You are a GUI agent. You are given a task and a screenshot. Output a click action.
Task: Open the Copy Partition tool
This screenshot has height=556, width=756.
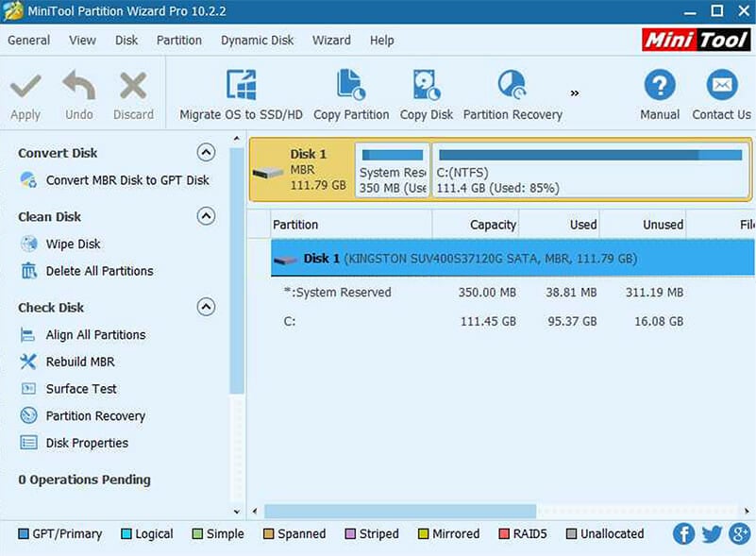click(351, 94)
